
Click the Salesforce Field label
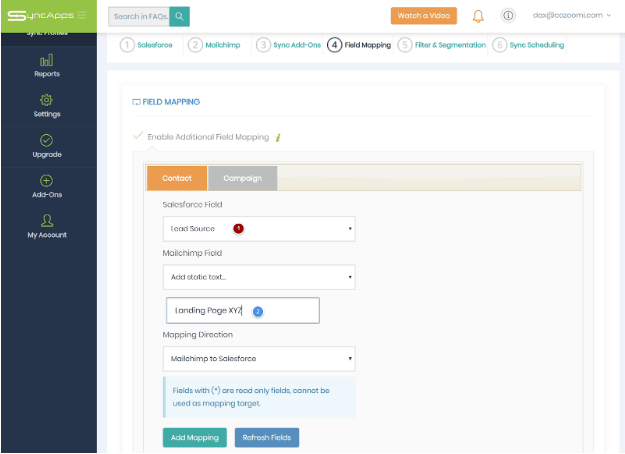pyautogui.click(x=193, y=204)
